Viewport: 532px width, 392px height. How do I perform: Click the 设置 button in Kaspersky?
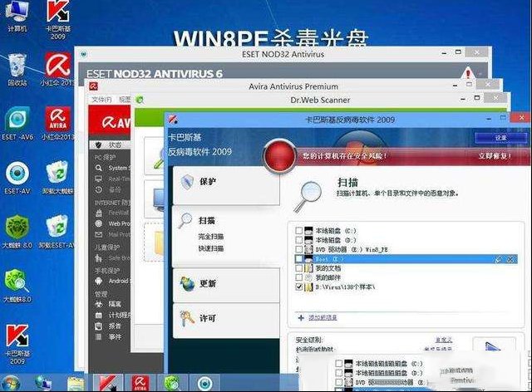[x=501, y=138]
